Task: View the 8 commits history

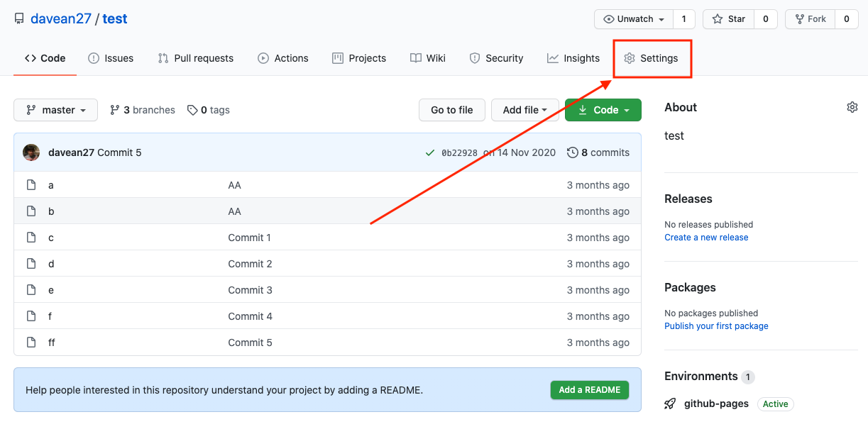Action: point(598,152)
